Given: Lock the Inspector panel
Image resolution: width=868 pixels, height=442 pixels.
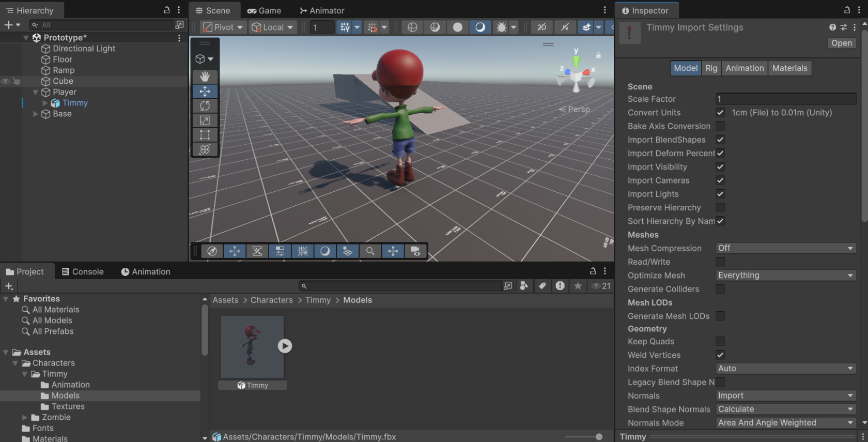Looking at the screenshot, I should click(x=847, y=10).
